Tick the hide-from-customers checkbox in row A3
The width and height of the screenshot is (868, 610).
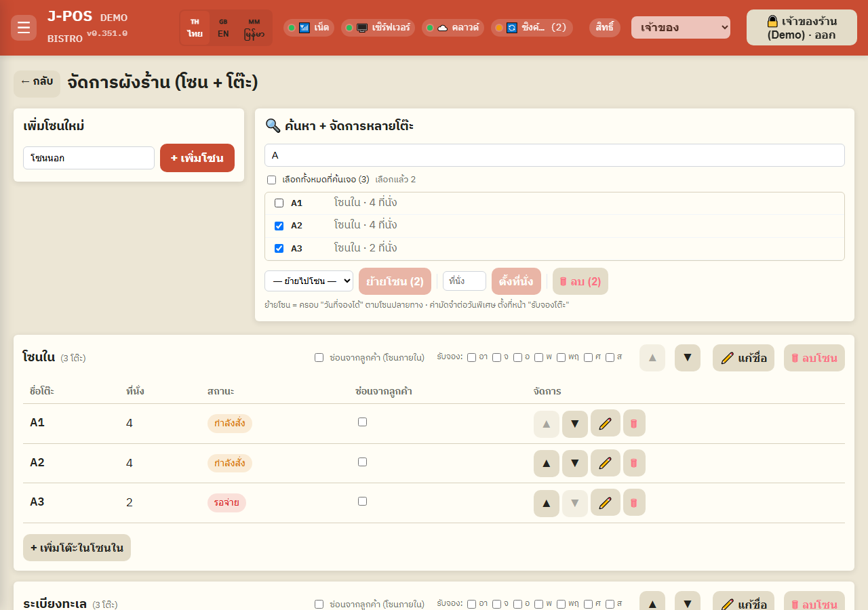point(363,502)
